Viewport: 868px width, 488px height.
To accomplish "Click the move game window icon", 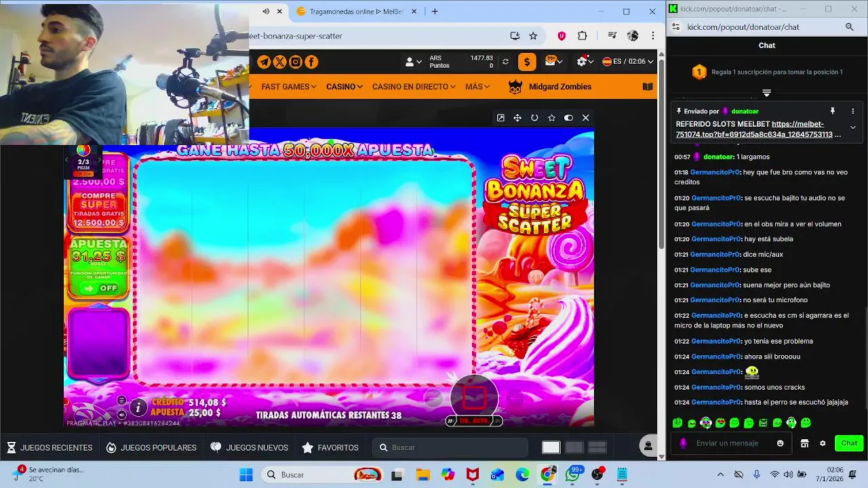I will tap(517, 118).
